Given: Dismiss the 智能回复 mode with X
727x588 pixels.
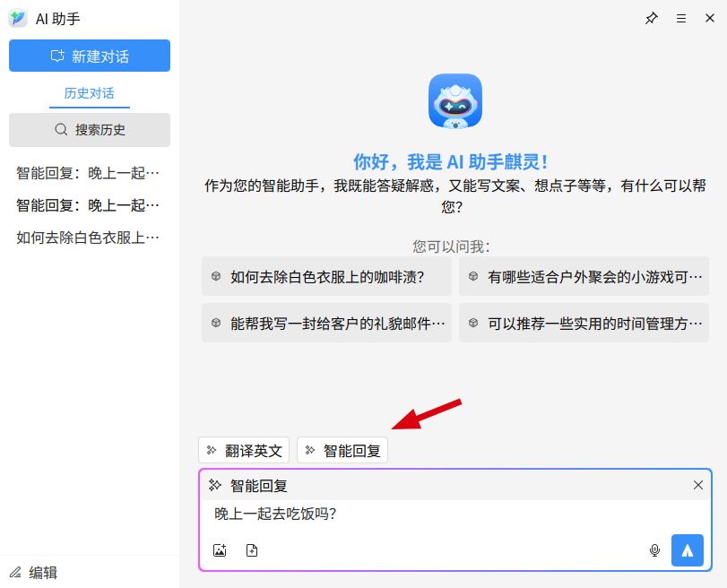Looking at the screenshot, I should pos(697,485).
